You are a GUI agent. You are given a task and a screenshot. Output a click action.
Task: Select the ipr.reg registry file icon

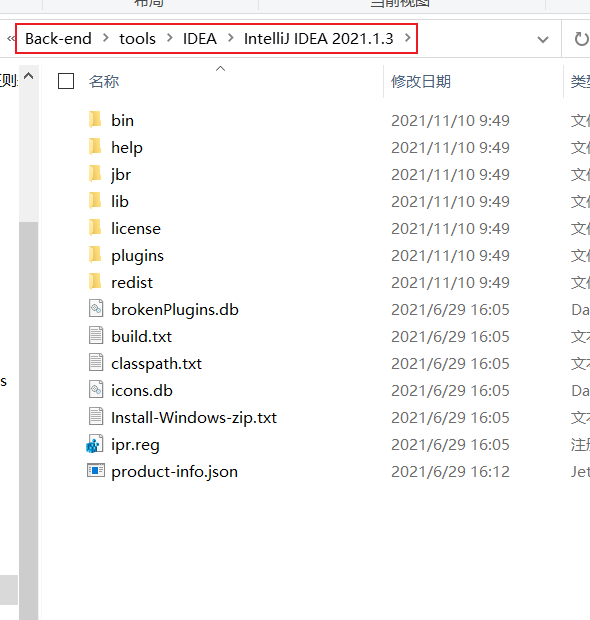coord(95,444)
